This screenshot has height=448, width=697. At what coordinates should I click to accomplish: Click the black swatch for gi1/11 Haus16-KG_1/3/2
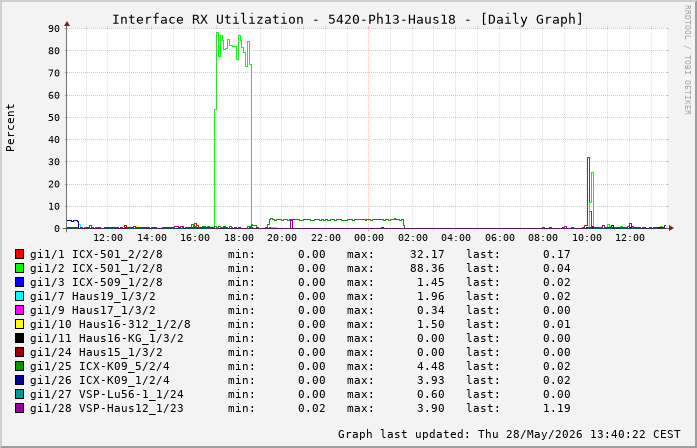click(20, 338)
